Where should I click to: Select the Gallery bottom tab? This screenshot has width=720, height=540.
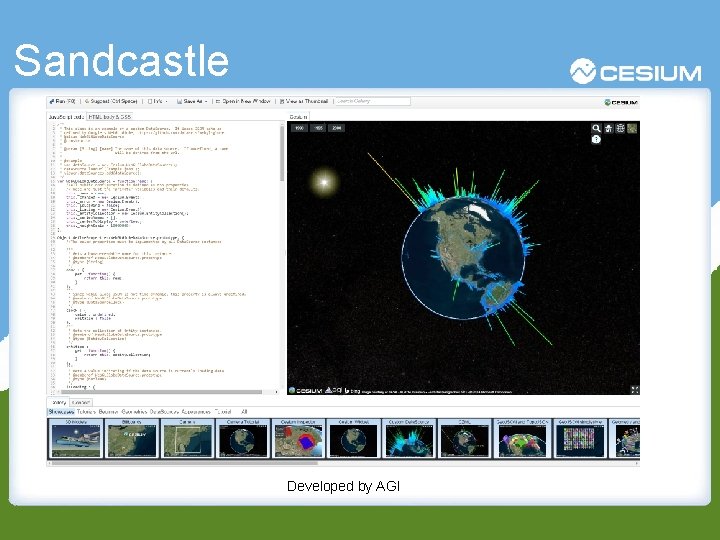(x=59, y=402)
